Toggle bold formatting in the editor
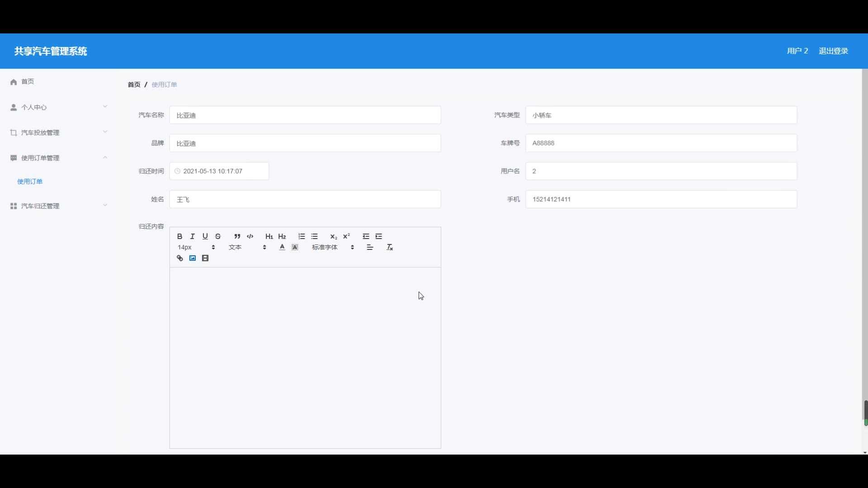This screenshot has height=488, width=868. (x=179, y=236)
